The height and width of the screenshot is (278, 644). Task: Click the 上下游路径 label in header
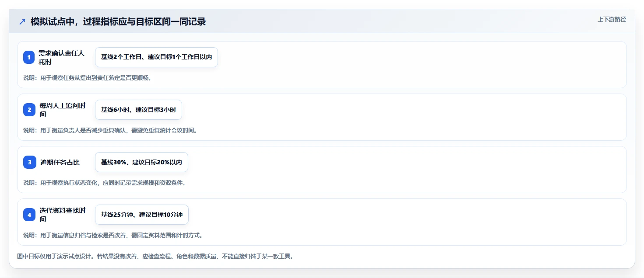612,19
